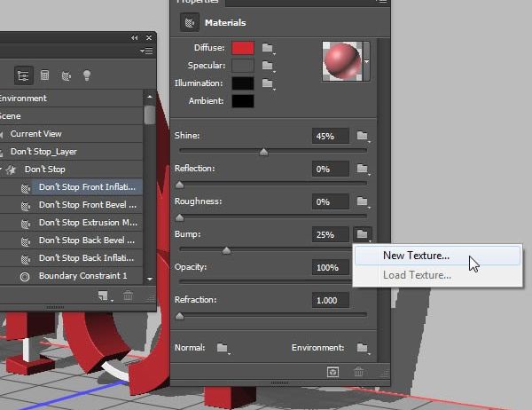Select Don't Stop Front Bevel material
The width and height of the screenshot is (532, 410).
tap(87, 204)
